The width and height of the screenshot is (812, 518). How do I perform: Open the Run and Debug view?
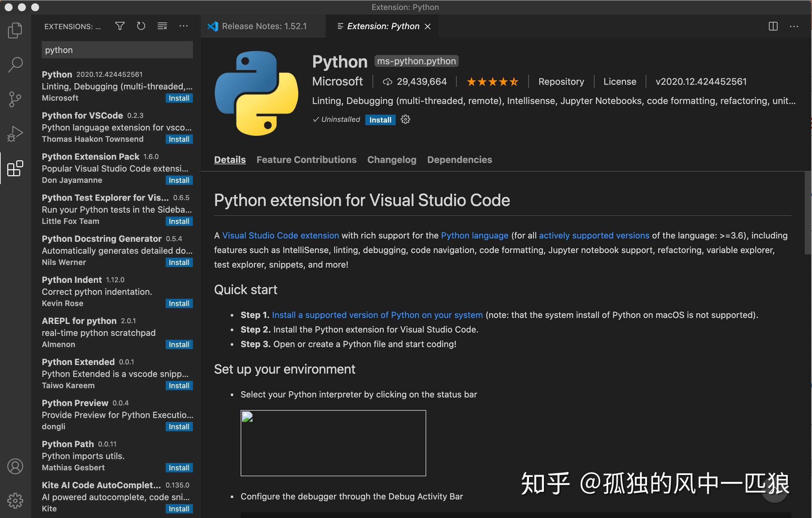[x=15, y=134]
